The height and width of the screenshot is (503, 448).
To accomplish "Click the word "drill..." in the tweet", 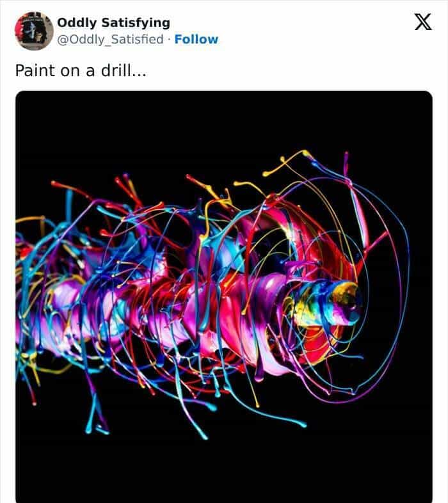I will [x=123, y=70].
